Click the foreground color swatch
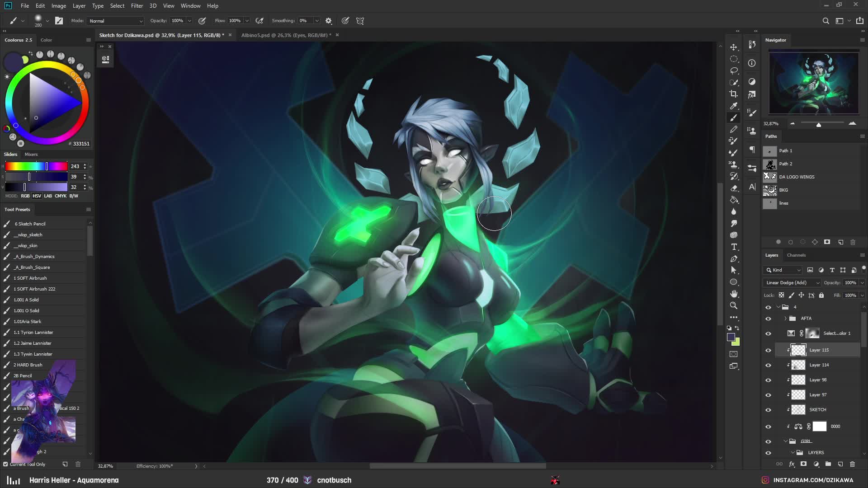The width and height of the screenshot is (868, 488). pyautogui.click(x=731, y=337)
